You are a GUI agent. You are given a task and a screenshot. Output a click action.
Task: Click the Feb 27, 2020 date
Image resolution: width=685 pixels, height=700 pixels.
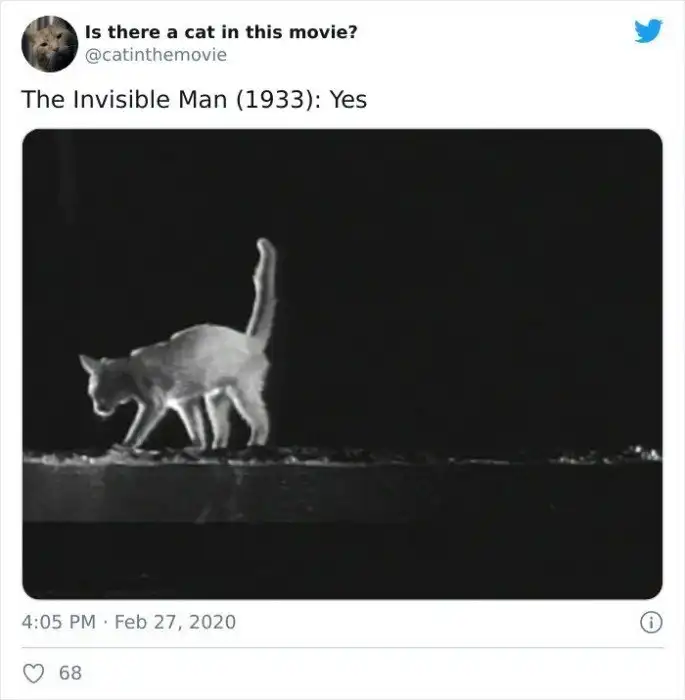(176, 622)
